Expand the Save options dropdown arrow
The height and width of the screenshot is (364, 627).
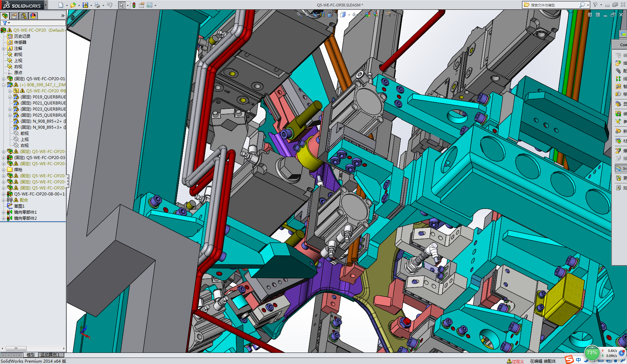coord(91,5)
